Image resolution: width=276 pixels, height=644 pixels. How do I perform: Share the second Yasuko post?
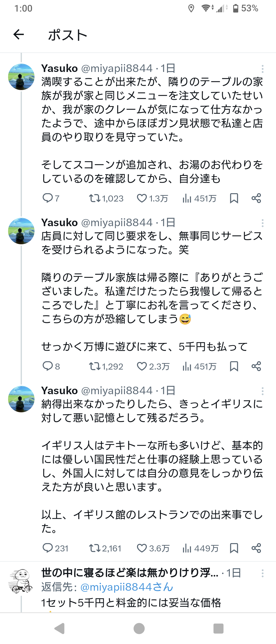tap(256, 366)
